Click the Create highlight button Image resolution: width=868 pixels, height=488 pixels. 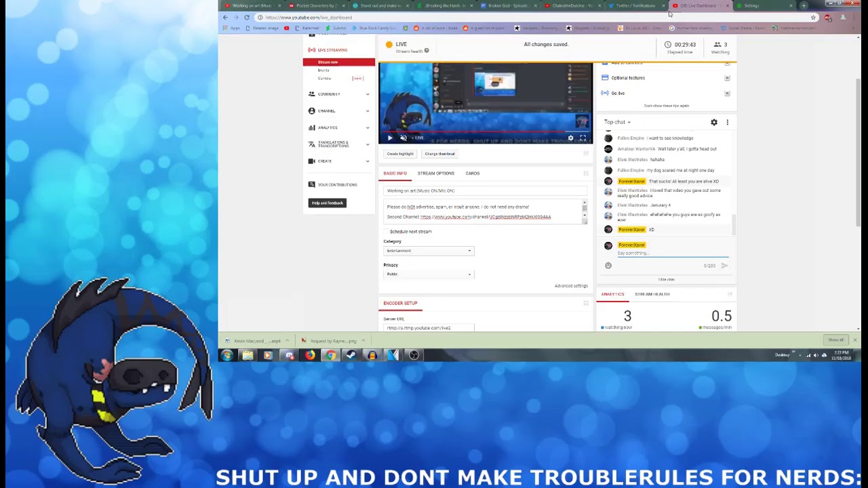[x=400, y=154]
